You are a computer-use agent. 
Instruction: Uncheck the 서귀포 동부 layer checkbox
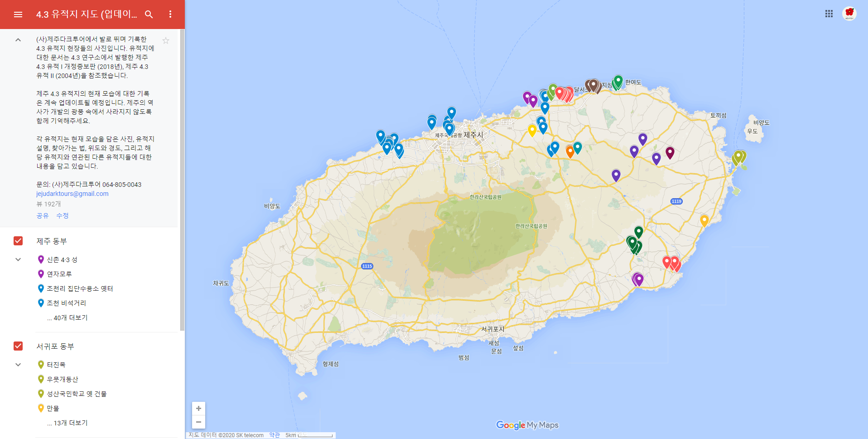tap(18, 346)
